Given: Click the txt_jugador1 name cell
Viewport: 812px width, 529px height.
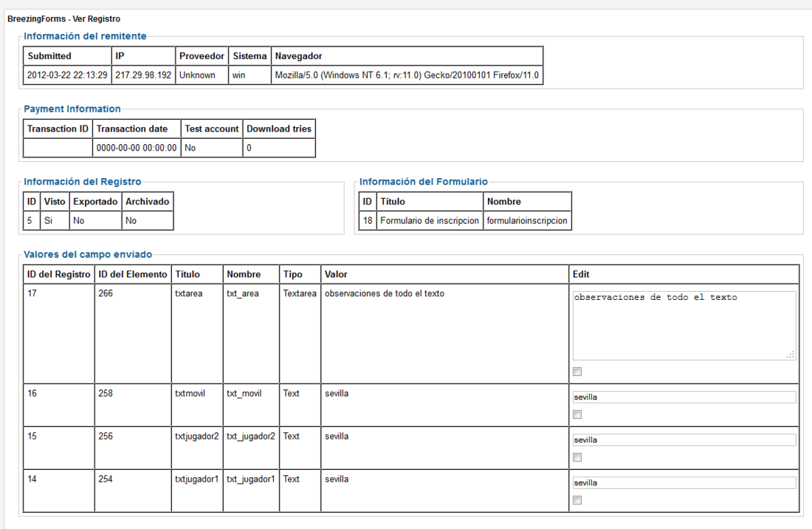Looking at the screenshot, I should point(251,491).
